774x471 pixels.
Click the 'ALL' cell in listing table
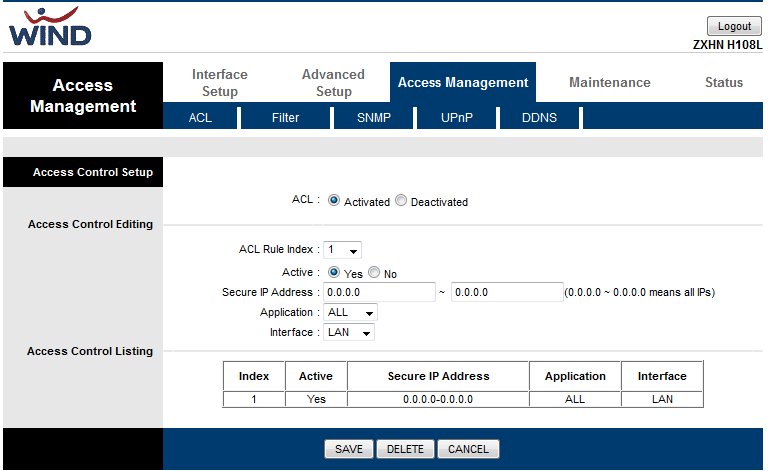tap(575, 399)
